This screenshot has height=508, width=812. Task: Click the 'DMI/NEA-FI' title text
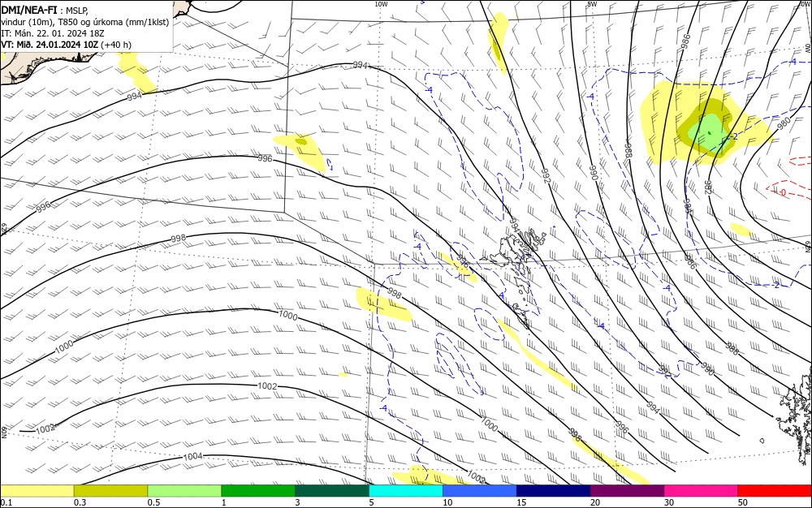click(x=29, y=9)
